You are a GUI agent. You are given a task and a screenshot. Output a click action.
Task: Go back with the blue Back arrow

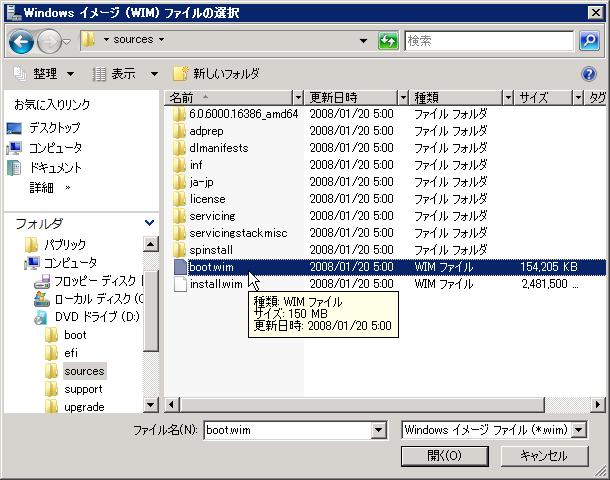(21, 41)
